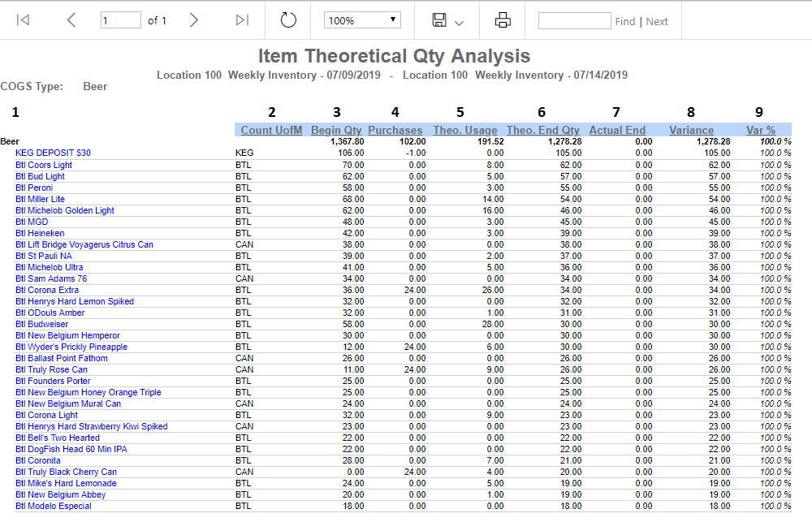812x522 pixels.
Task: Click the current page number field
Action: coord(120,20)
